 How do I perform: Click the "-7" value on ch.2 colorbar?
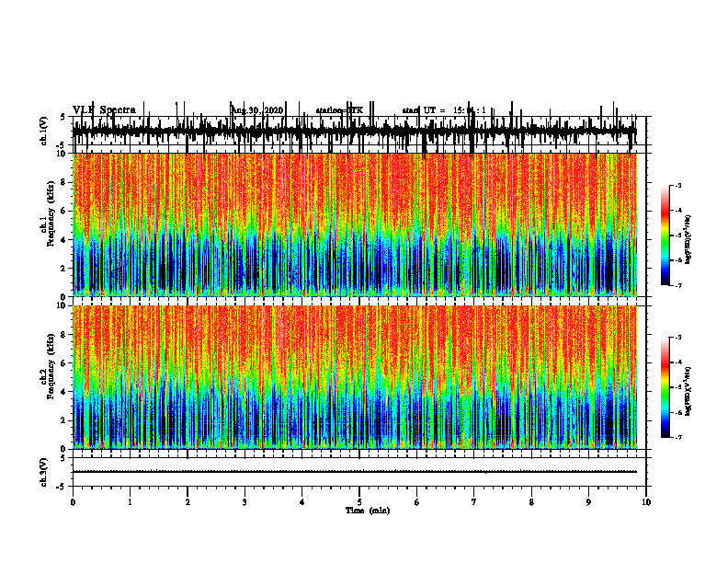click(677, 437)
